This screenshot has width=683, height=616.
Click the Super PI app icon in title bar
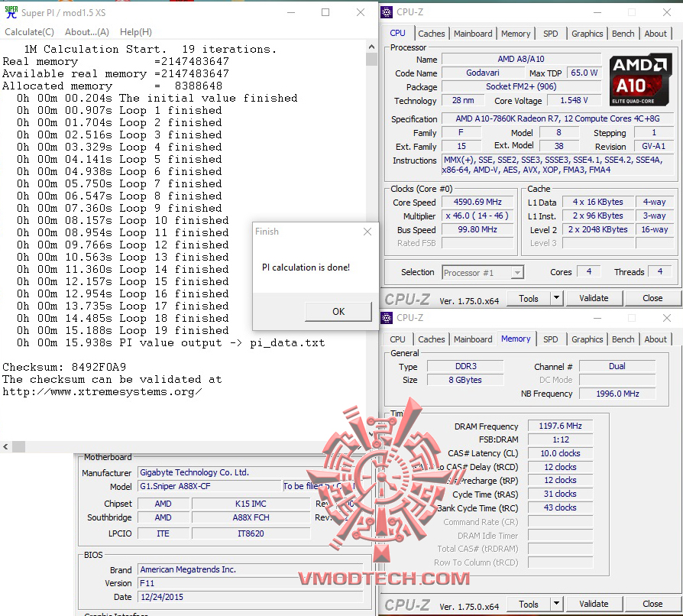(x=11, y=12)
